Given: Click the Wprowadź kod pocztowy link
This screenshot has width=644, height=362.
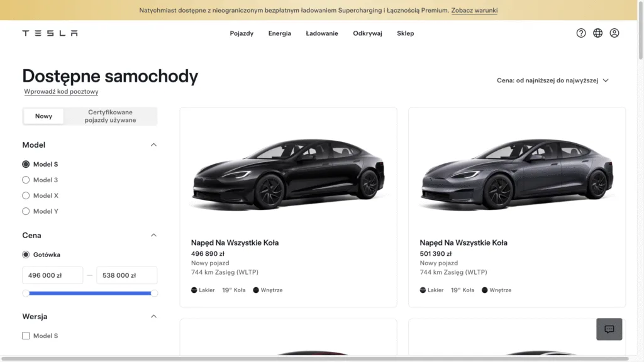Looking at the screenshot, I should 61,92.
